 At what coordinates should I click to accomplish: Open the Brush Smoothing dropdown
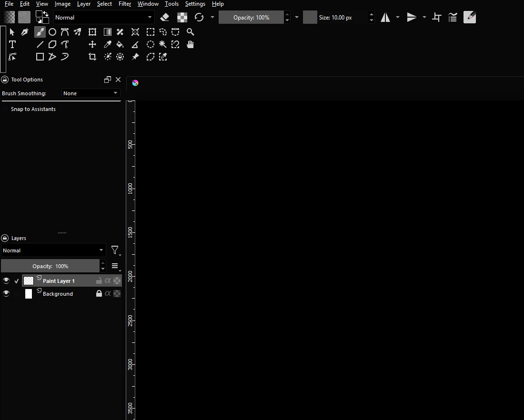[x=91, y=93]
